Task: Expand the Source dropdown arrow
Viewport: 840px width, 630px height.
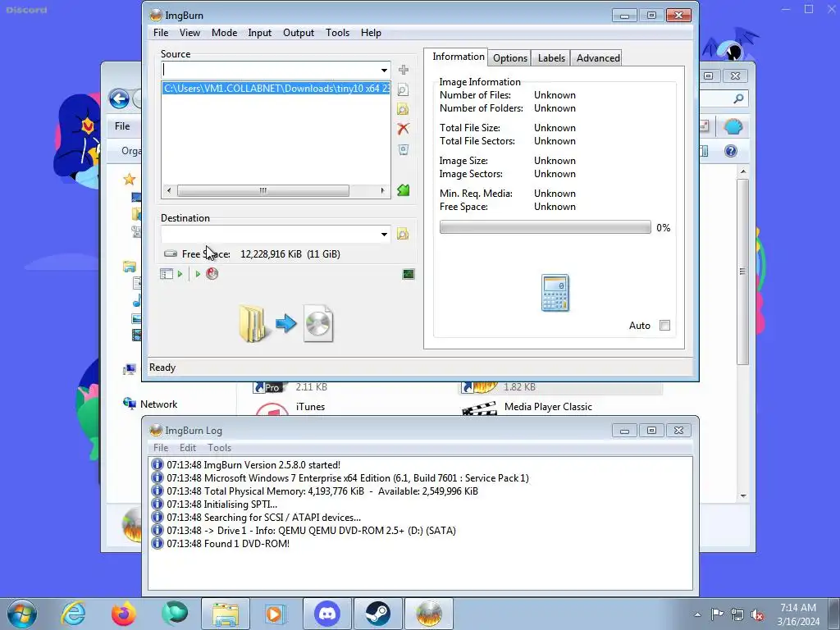Action: pos(384,71)
